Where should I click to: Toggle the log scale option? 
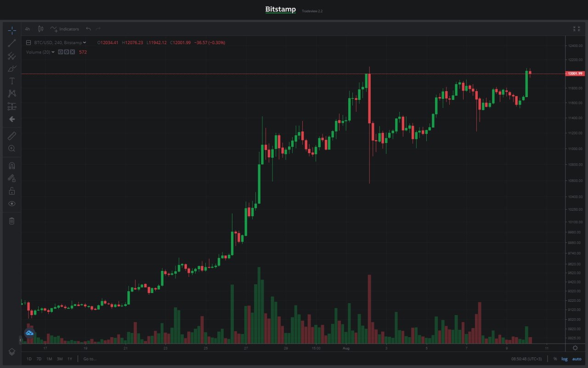pos(565,359)
